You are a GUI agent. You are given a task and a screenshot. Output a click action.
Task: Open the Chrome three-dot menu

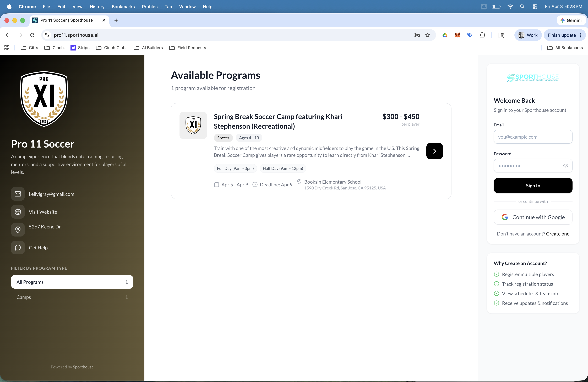click(x=581, y=35)
